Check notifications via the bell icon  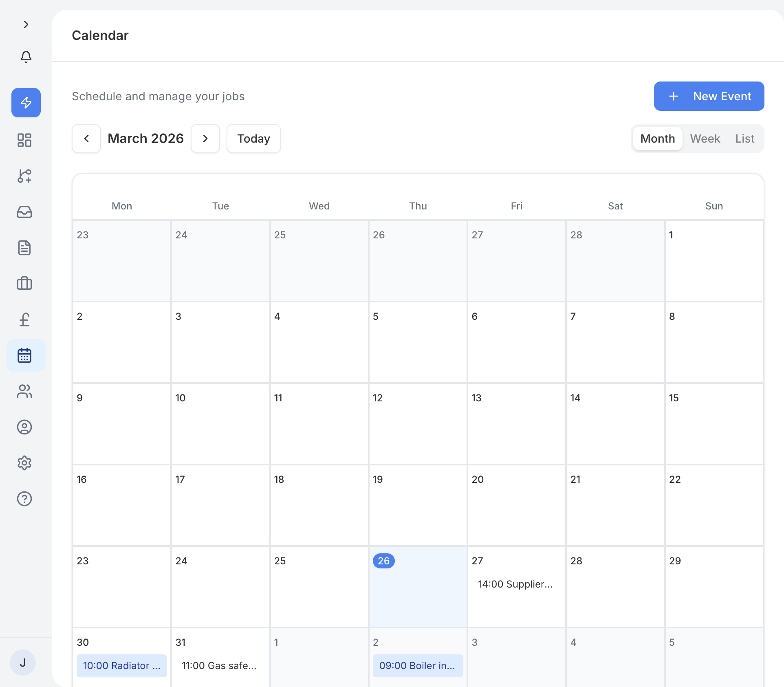pos(26,57)
